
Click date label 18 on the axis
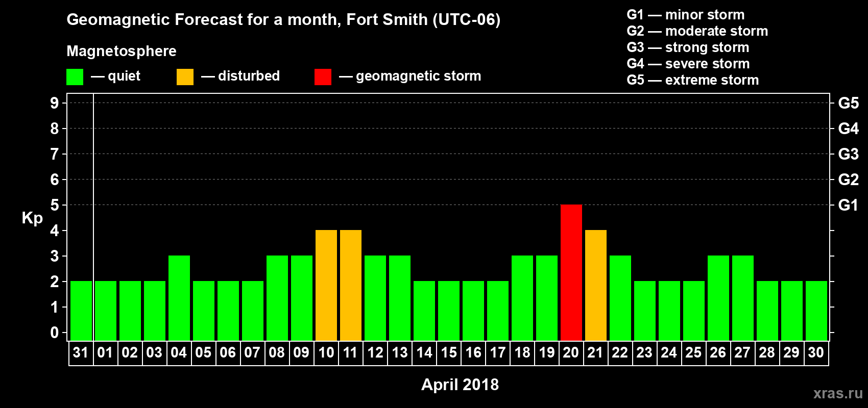pos(522,352)
